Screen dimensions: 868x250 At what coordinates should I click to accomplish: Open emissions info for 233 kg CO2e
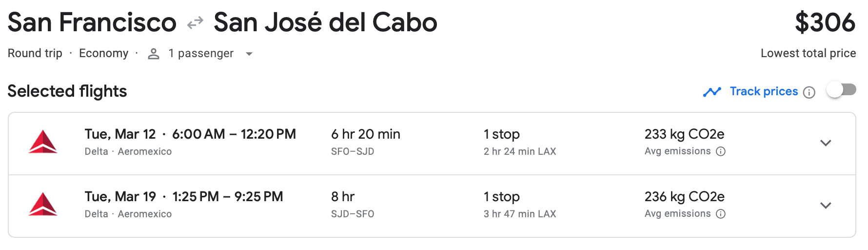click(721, 151)
